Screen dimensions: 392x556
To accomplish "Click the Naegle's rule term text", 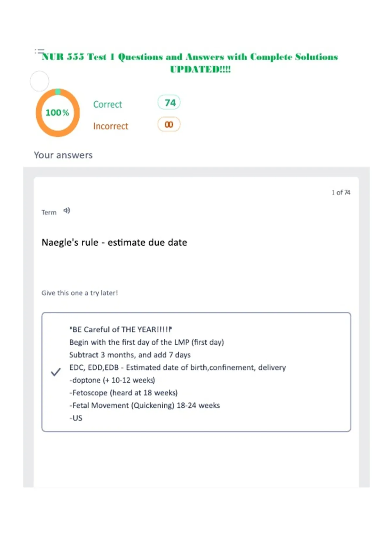I will [x=114, y=242].
